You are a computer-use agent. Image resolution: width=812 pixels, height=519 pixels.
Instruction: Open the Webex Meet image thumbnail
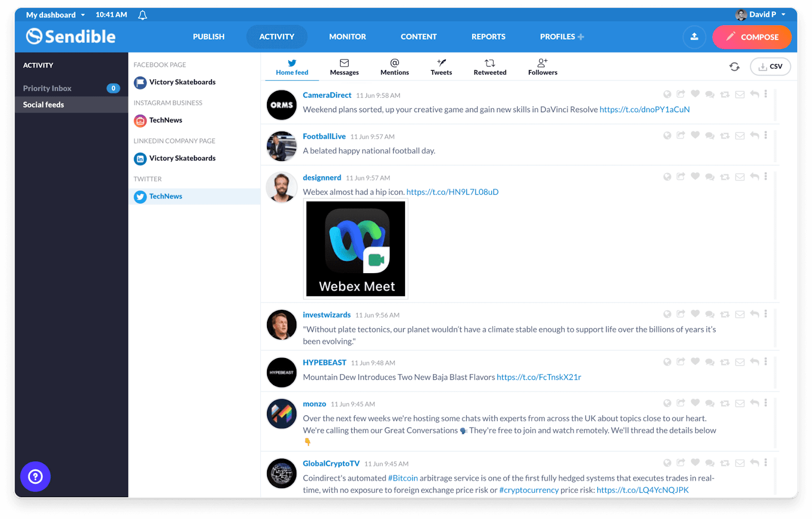point(356,249)
